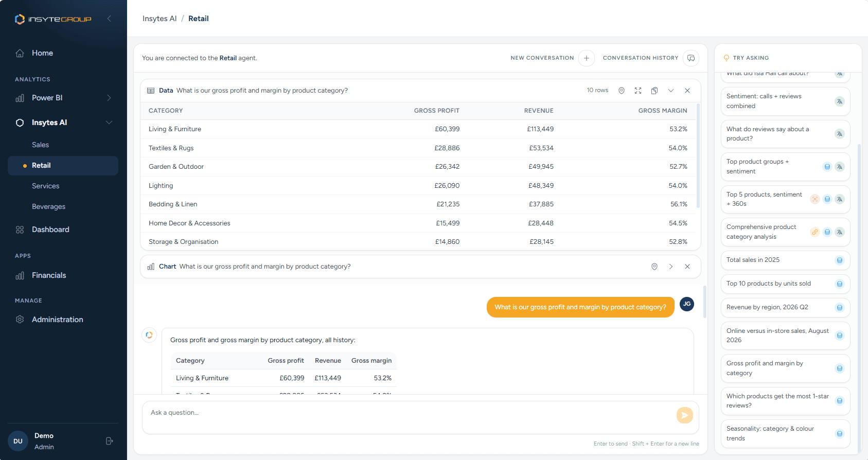Click the Lighting row in the Data table
The height and width of the screenshot is (460, 868).
coord(418,186)
